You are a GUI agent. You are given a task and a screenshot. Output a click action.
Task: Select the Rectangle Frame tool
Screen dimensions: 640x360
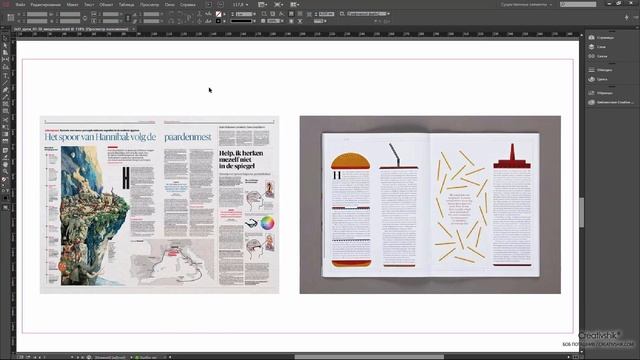coord(5,104)
